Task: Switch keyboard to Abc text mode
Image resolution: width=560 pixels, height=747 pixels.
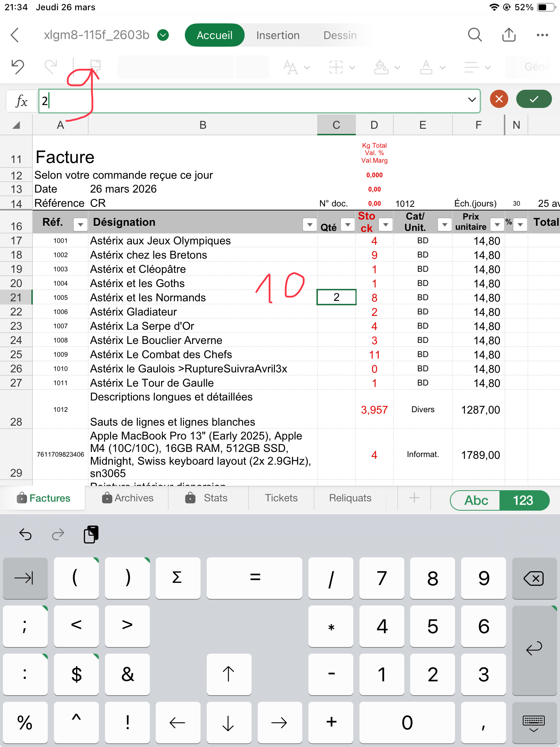Action: click(x=476, y=500)
